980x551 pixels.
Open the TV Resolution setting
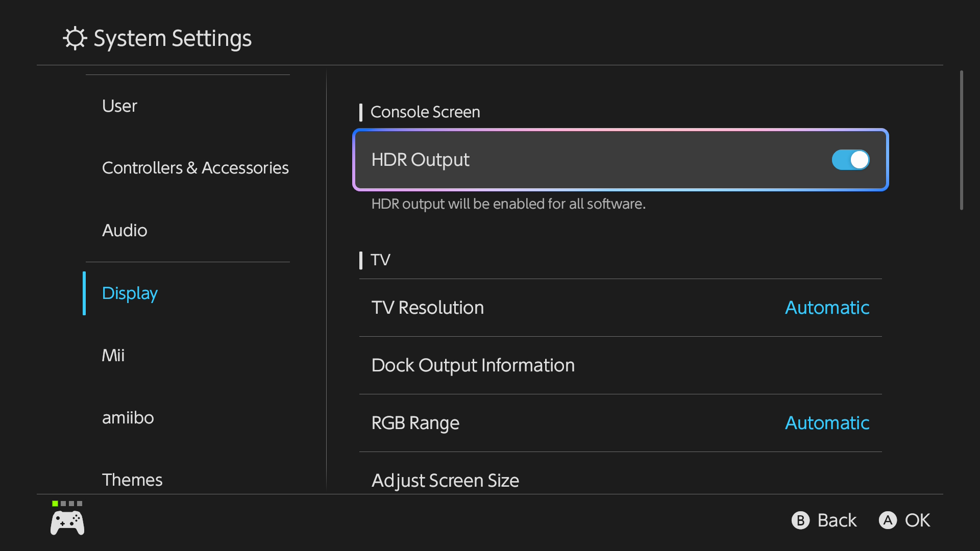[x=620, y=308]
